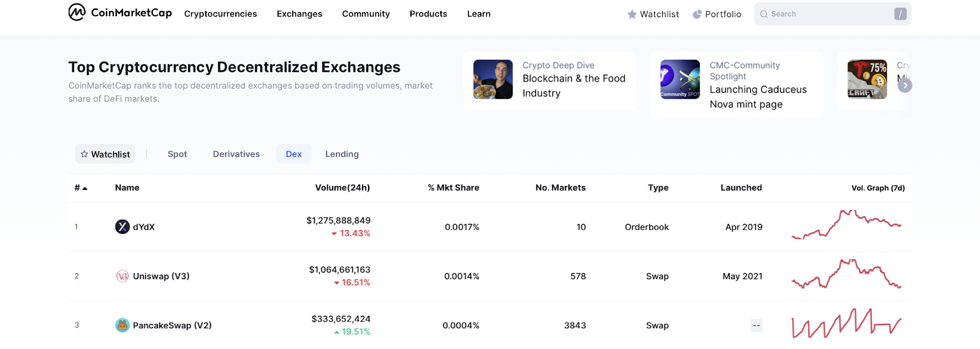Click Uniswap market share 0.0014%
Image resolution: width=980 pixels, height=349 pixels.
coord(462,276)
